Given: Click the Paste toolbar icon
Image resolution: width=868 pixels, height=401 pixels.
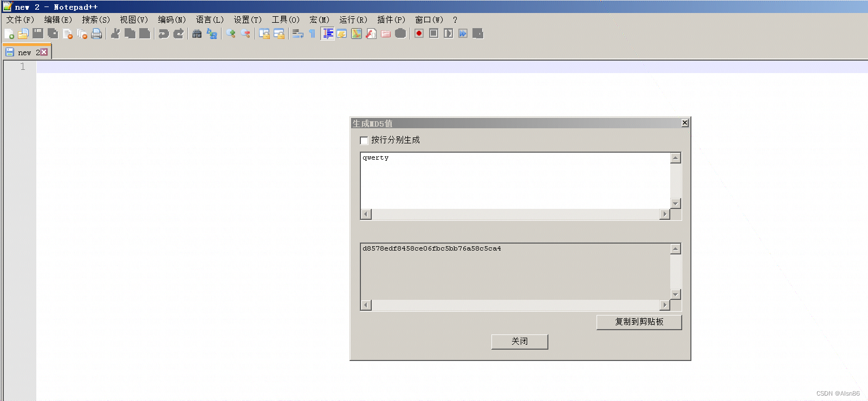Looking at the screenshot, I should pos(145,34).
